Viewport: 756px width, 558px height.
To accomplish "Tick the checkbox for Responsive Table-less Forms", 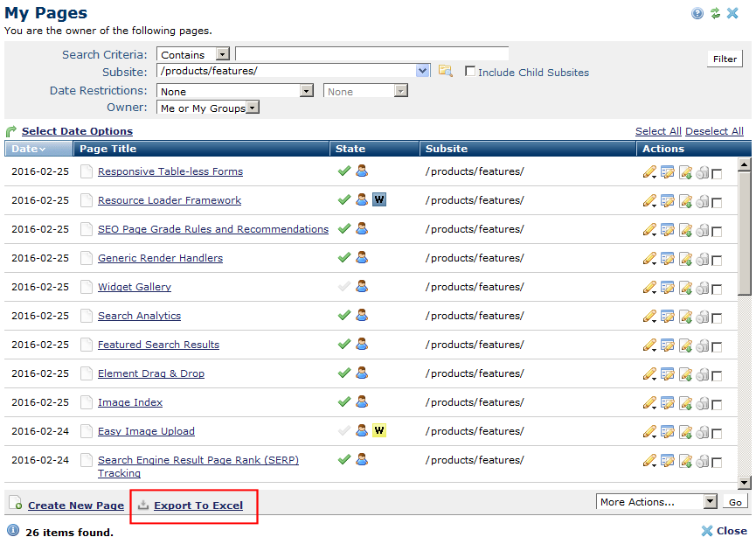I will 717,174.
